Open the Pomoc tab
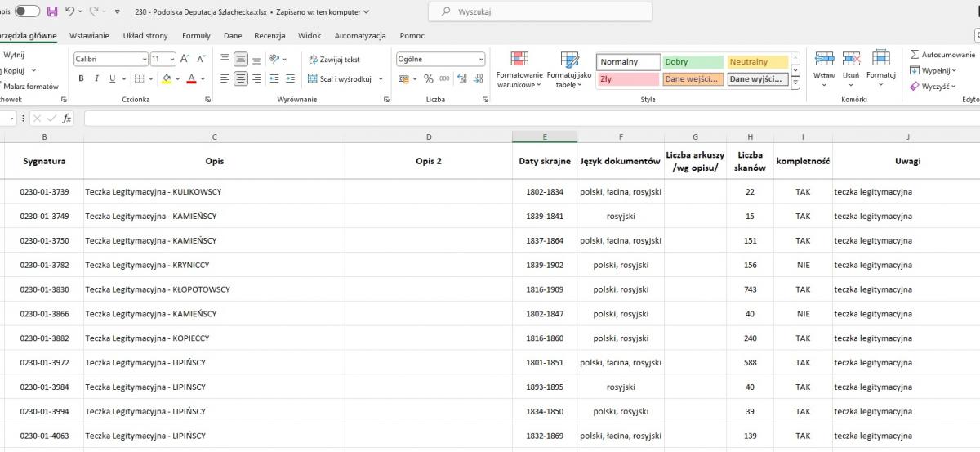 (x=412, y=35)
